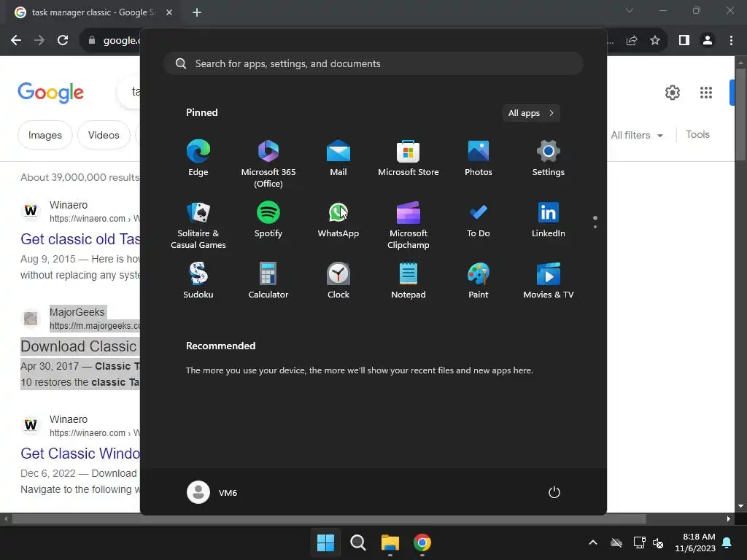Open a new Chrome tab
This screenshot has width=747, height=560.
click(x=197, y=12)
